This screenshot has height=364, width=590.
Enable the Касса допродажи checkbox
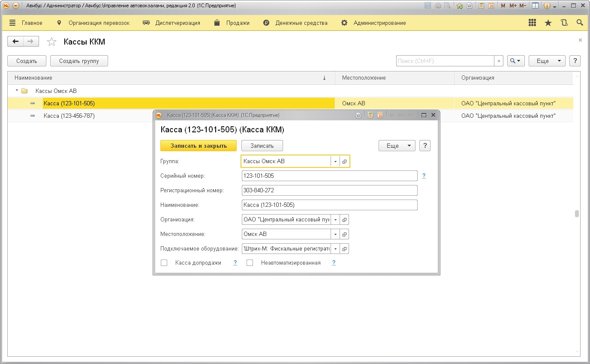point(164,263)
